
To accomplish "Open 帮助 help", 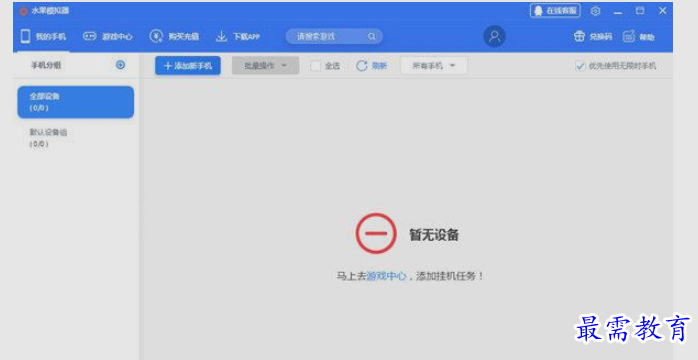I will [639, 36].
